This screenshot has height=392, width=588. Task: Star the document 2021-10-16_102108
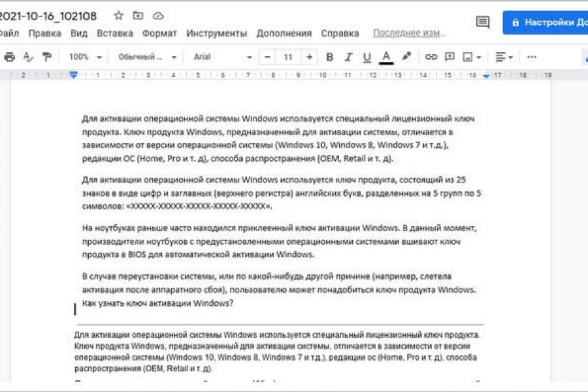click(118, 16)
